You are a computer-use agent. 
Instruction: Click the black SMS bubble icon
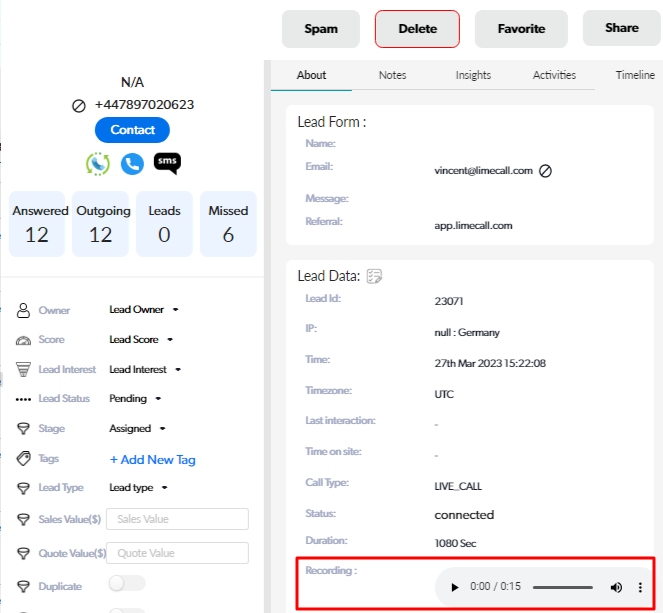coord(167,163)
